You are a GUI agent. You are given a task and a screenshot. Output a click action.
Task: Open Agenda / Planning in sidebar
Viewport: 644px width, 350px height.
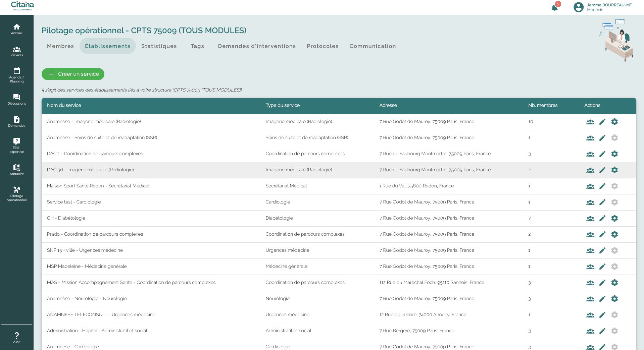coord(17,75)
